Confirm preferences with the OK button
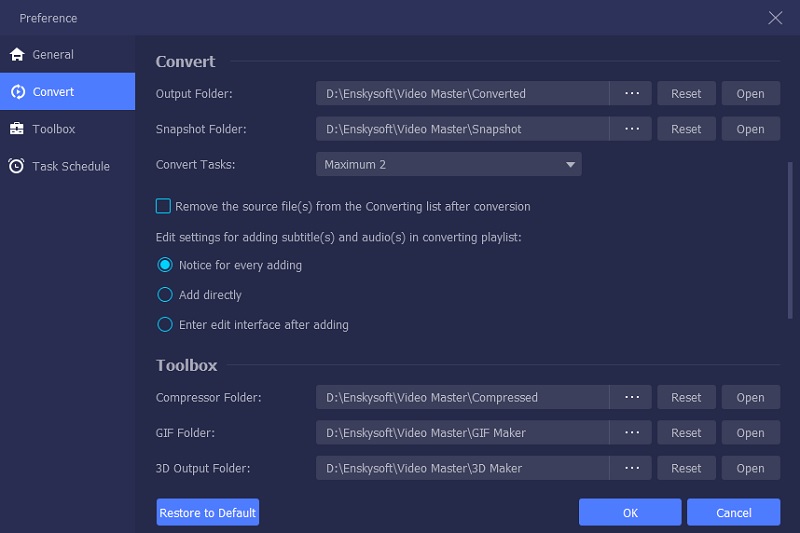This screenshot has width=800, height=533. coord(630,513)
